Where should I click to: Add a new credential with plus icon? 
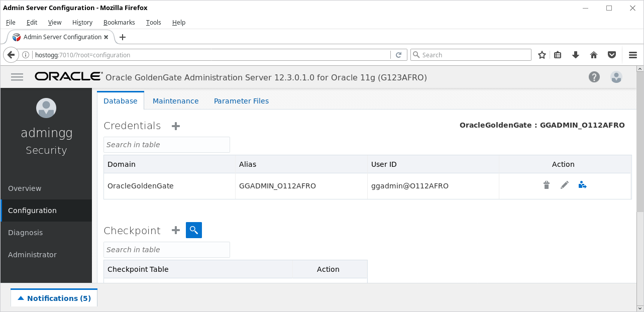pyautogui.click(x=176, y=126)
